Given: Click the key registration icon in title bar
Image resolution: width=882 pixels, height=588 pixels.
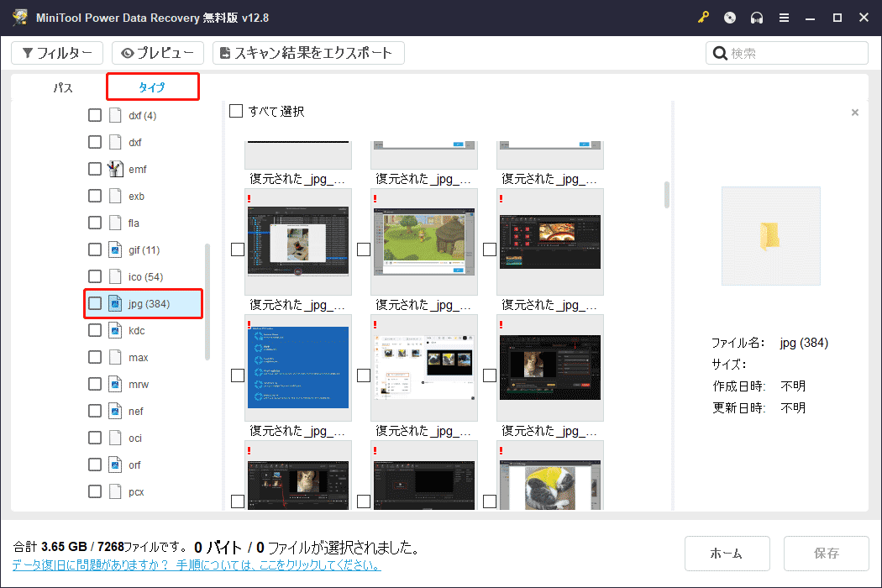Looking at the screenshot, I should pos(703,17).
